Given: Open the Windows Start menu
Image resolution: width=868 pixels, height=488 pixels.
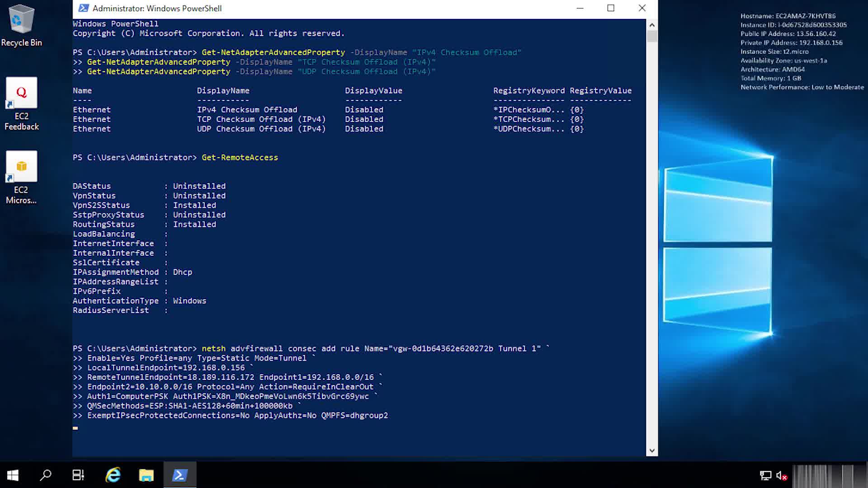Looking at the screenshot, I should tap(13, 475).
